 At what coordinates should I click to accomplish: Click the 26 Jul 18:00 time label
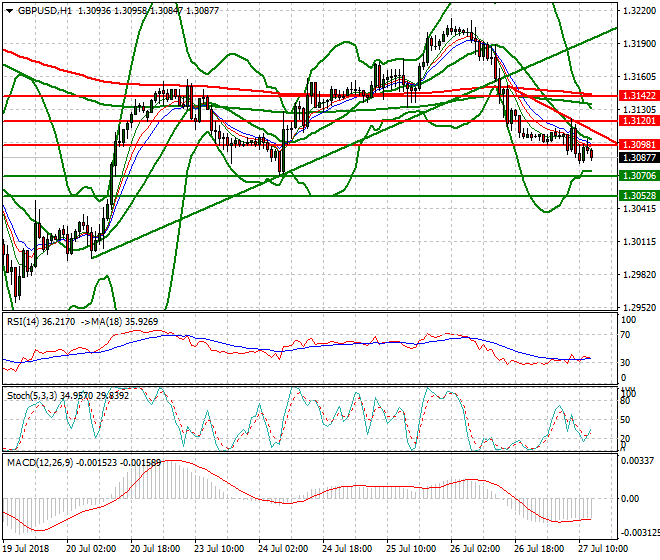pos(539,549)
